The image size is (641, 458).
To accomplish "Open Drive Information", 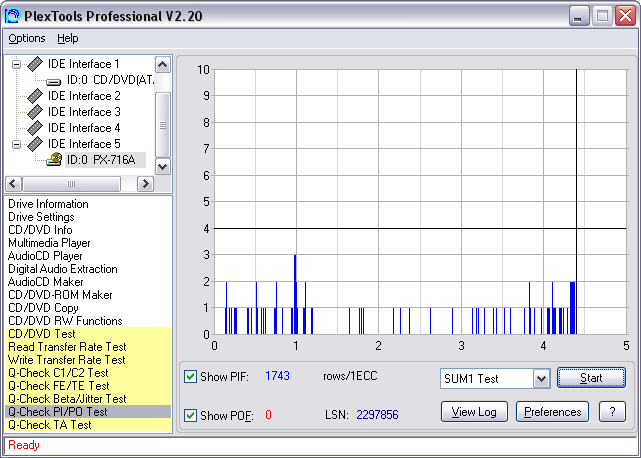I will click(48, 204).
